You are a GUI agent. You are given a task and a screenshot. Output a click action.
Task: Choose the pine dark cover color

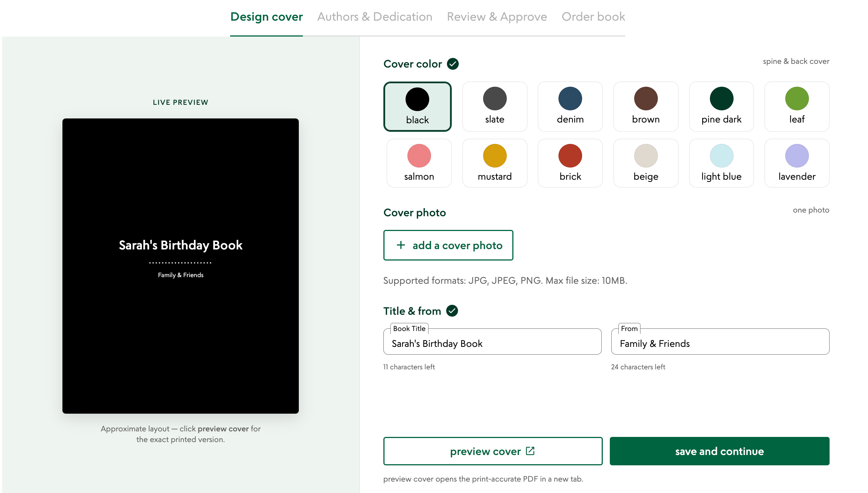[x=721, y=106]
